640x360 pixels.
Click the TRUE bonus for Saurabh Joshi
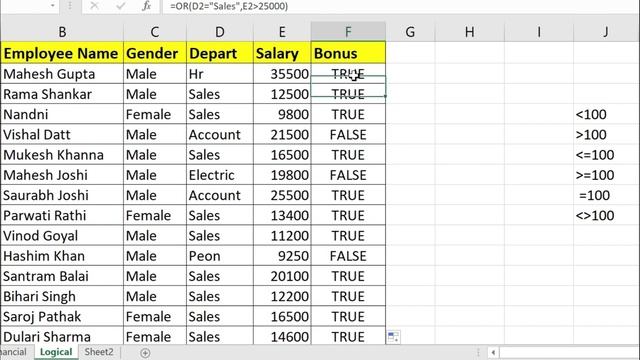pos(348,195)
